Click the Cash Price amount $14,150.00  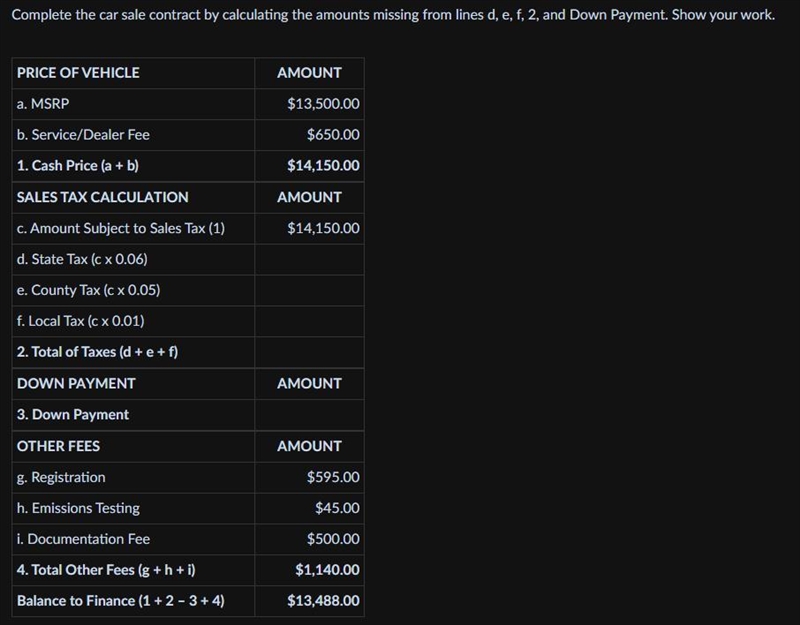pyautogui.click(x=323, y=165)
